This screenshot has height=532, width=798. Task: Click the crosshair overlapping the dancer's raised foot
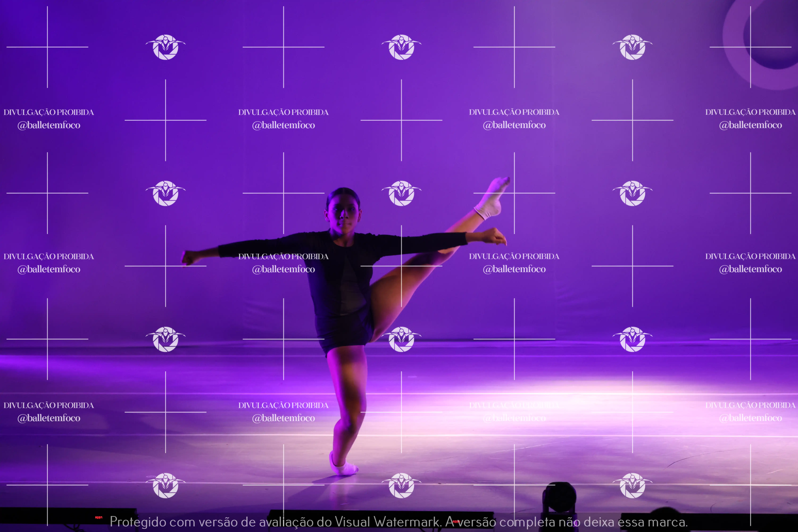(x=514, y=193)
